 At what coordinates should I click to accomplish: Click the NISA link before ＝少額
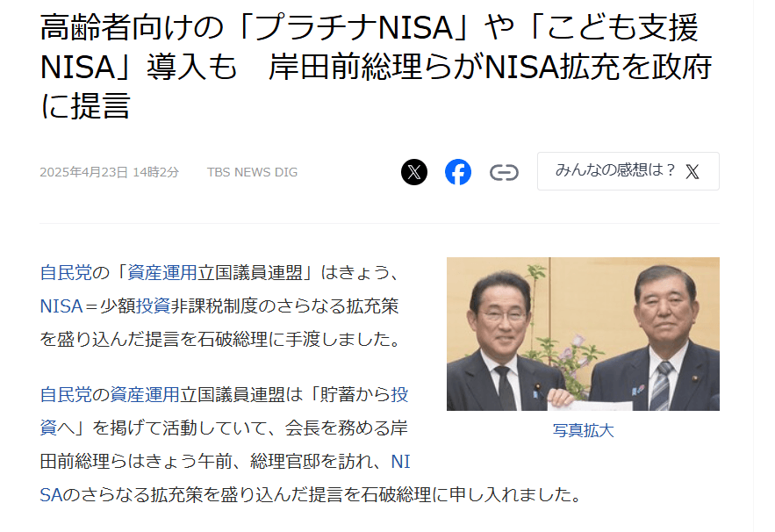(61, 306)
